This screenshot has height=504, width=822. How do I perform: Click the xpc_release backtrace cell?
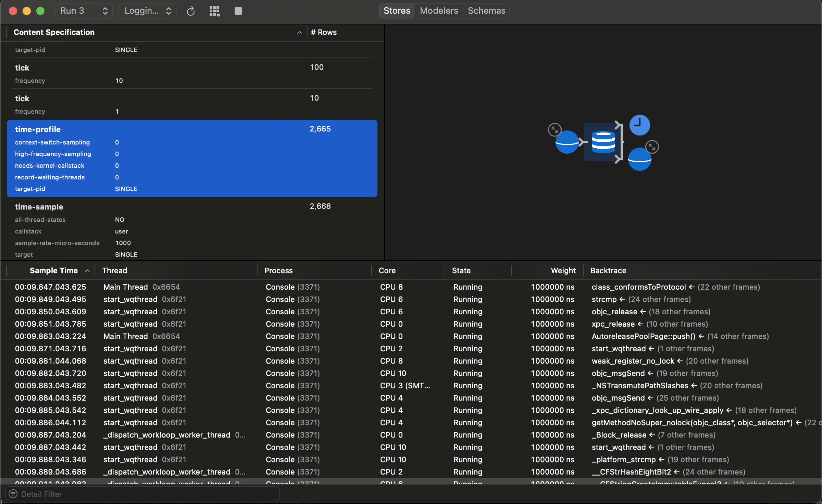tap(650, 324)
